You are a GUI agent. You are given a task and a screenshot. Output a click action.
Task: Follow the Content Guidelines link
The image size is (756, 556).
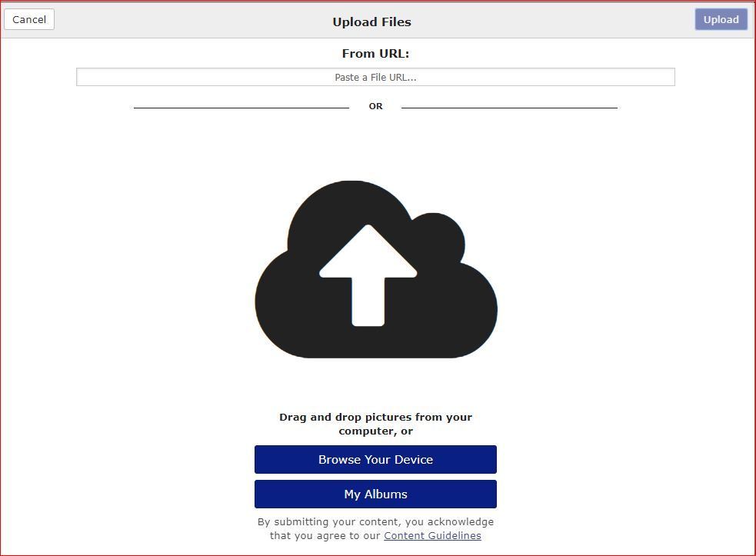point(432,536)
